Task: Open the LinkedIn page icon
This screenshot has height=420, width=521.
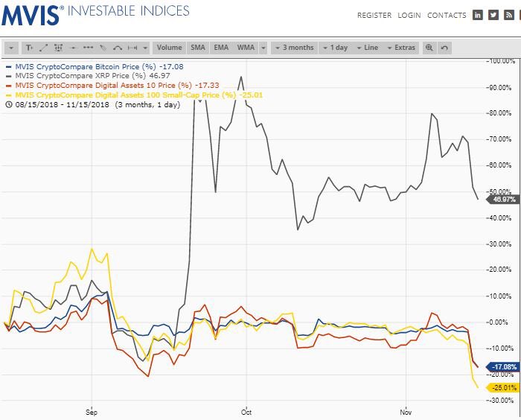Action: (478, 15)
